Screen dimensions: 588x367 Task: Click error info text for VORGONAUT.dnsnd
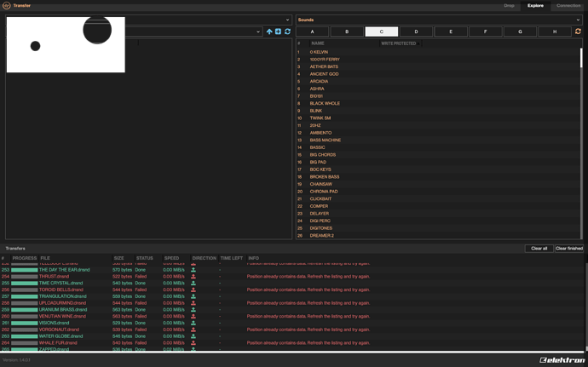click(x=308, y=330)
